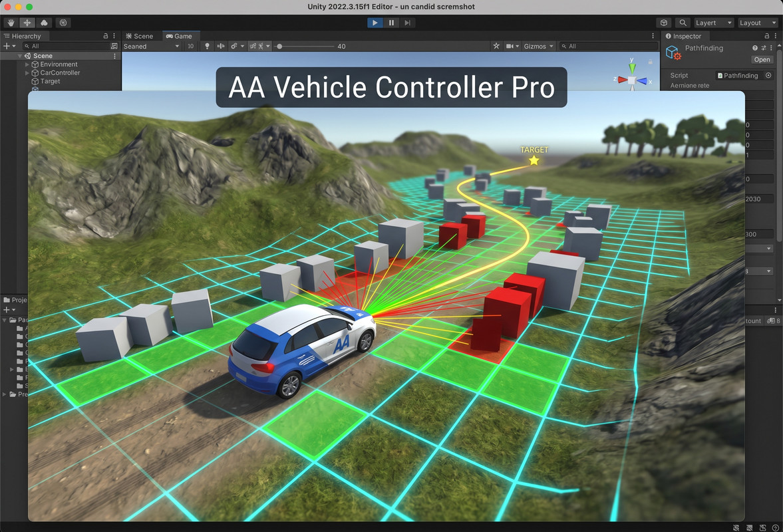The image size is (783, 532).
Task: Click the circular wireframe tool icon in the toolbar
Action: point(63,23)
